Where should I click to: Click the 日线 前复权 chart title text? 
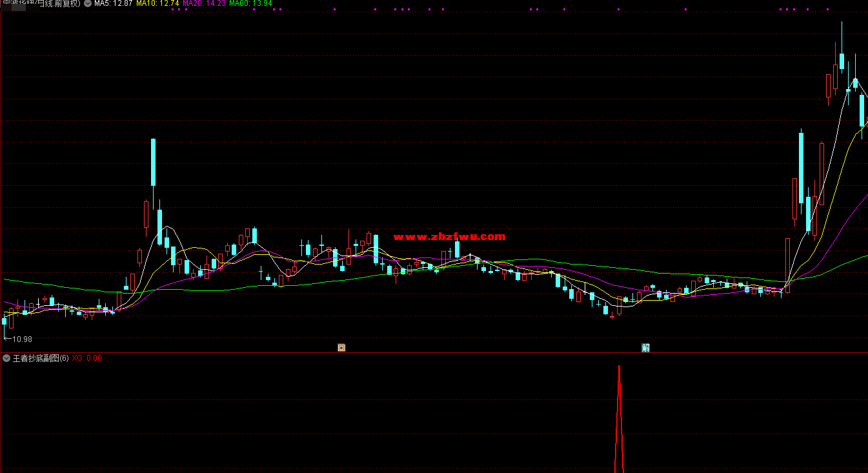[x=58, y=3]
